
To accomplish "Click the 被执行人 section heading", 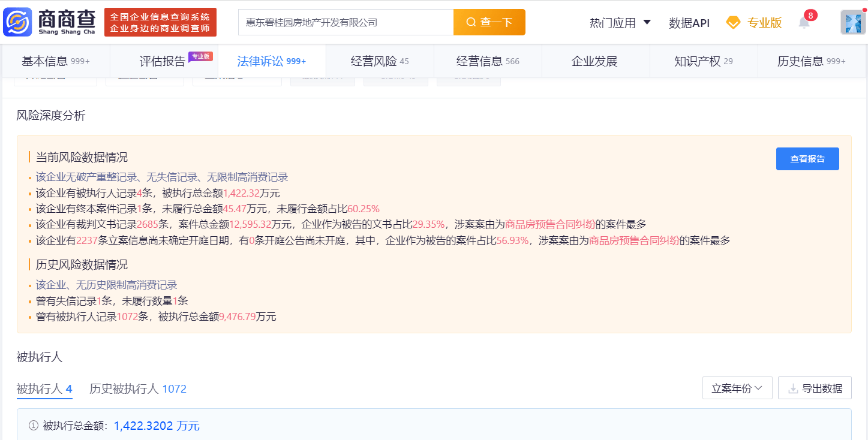I will pos(40,357).
